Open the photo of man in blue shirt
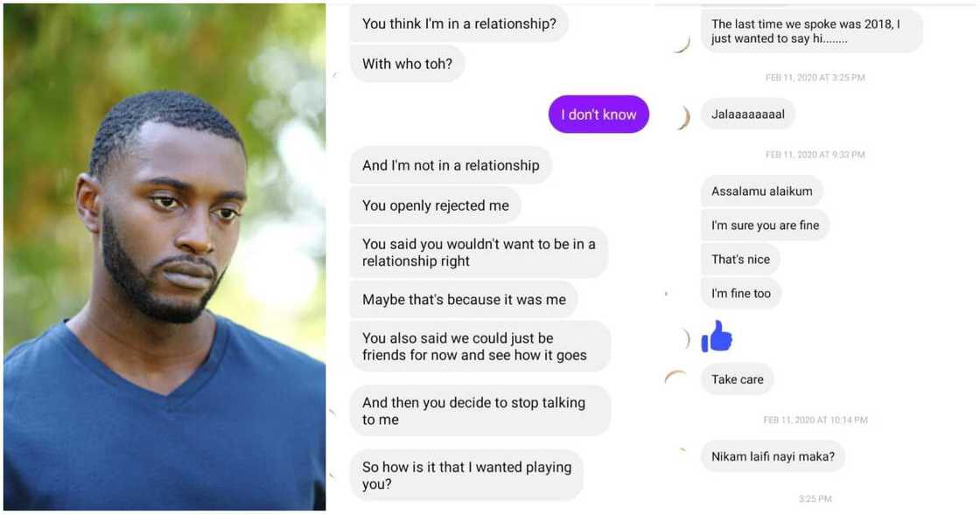 coord(164,257)
